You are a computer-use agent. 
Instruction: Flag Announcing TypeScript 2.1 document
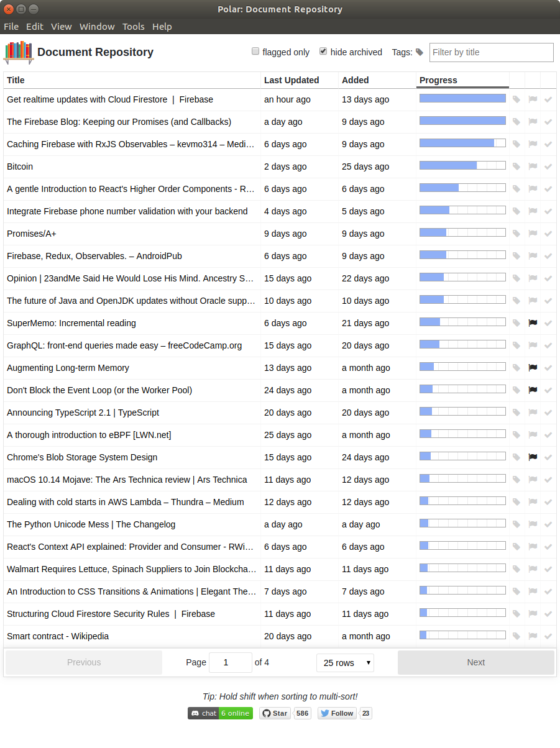[x=533, y=413]
